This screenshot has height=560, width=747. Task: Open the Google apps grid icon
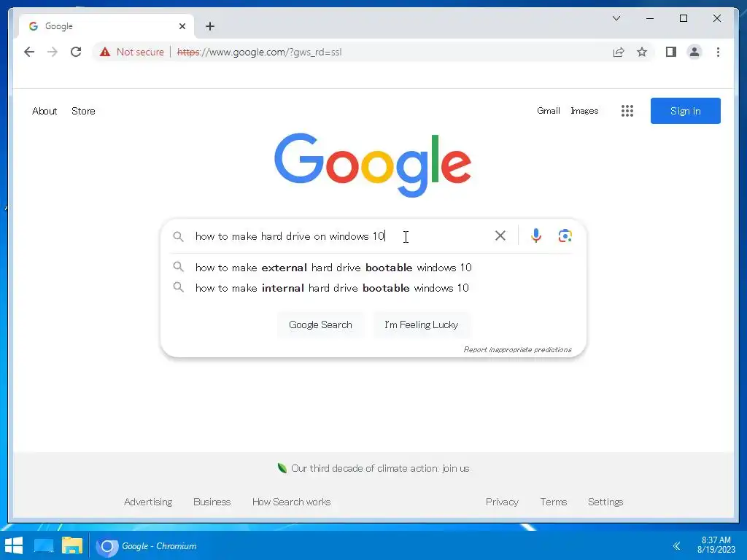tap(627, 111)
